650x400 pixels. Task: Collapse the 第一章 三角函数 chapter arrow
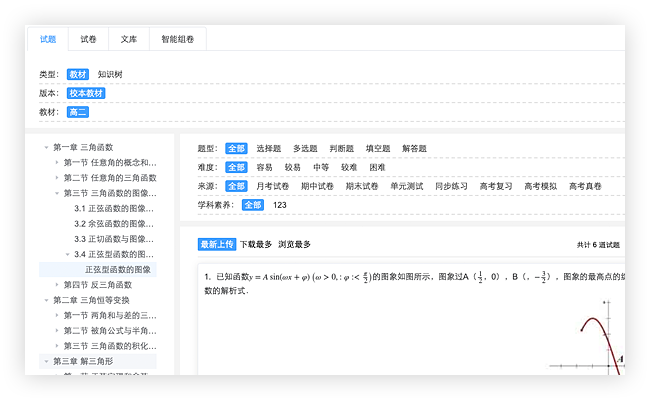click(x=46, y=148)
